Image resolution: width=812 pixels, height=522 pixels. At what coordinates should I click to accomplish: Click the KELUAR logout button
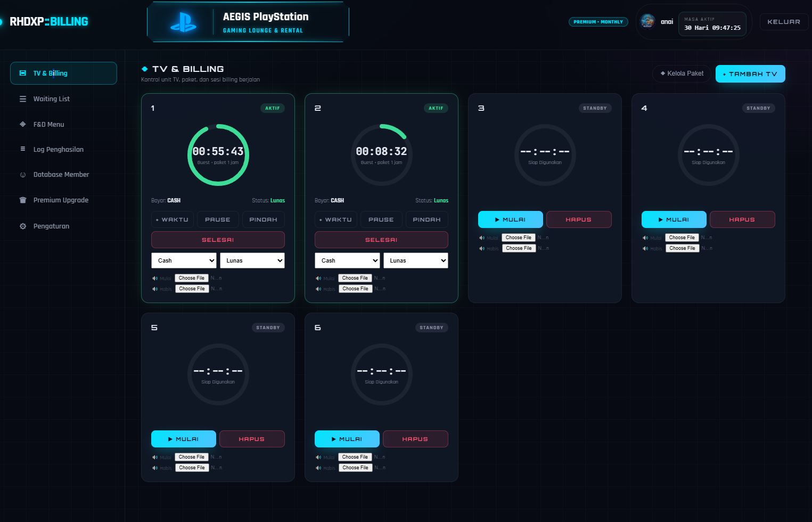[x=784, y=22]
